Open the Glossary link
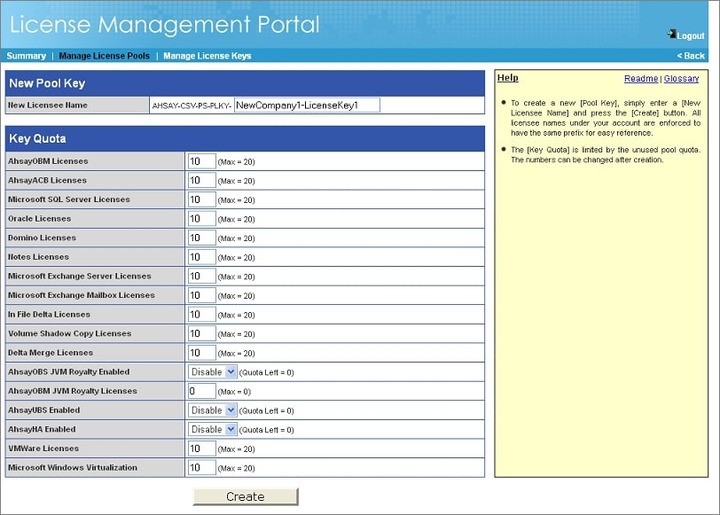 681,78
